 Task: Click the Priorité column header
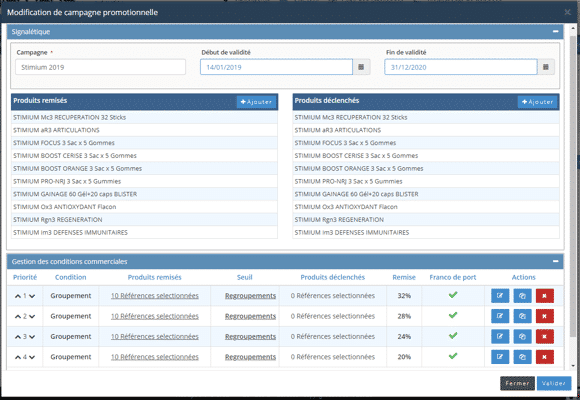click(25, 277)
